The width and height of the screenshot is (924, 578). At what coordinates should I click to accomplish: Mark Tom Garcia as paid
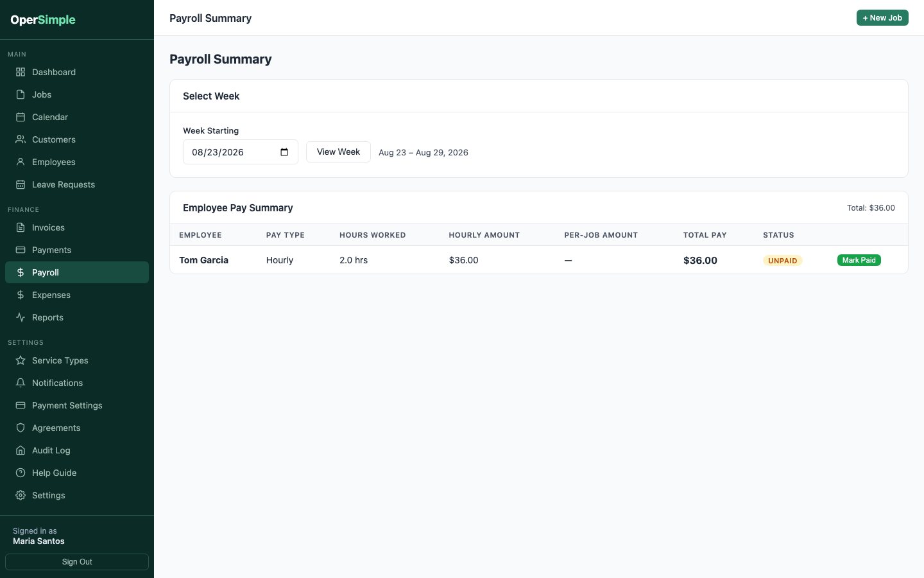click(x=859, y=260)
